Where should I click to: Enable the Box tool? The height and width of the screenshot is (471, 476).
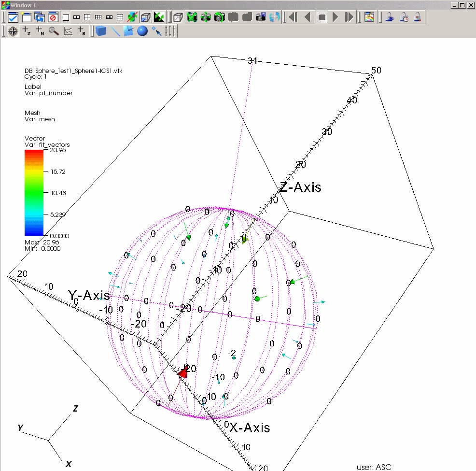coord(101,31)
